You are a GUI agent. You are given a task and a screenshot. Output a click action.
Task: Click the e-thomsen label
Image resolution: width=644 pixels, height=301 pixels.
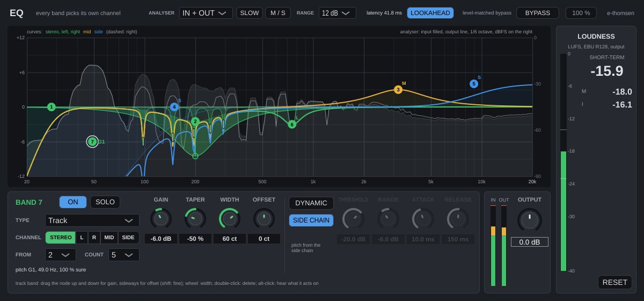pyautogui.click(x=620, y=13)
